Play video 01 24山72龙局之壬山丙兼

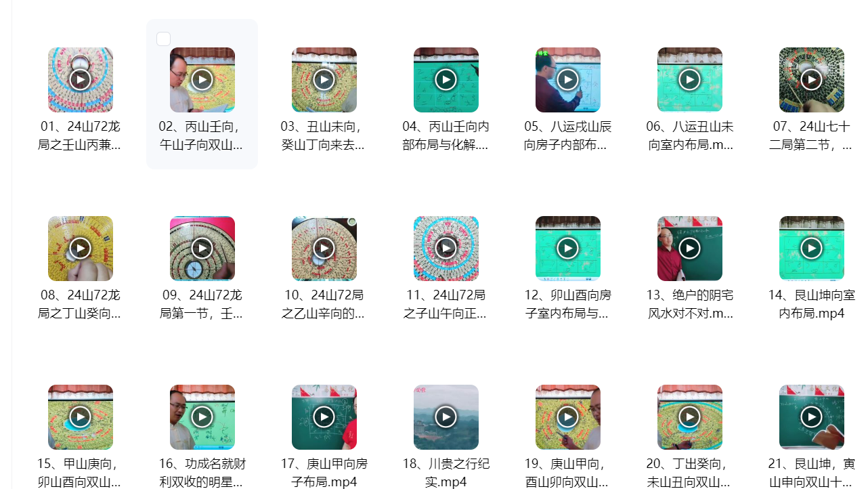(x=81, y=79)
